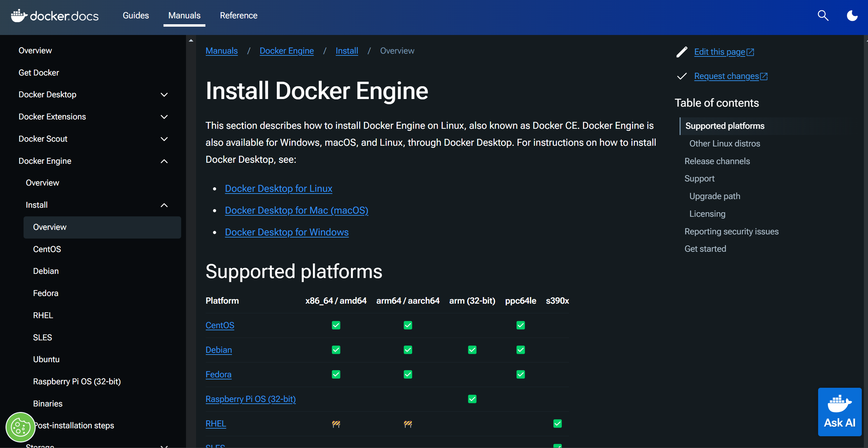
Task: Click RHEL s390x green checkmark
Action: tap(557, 423)
